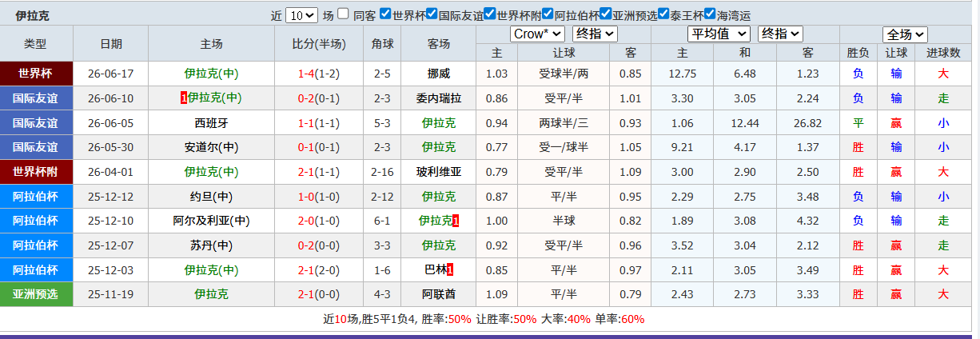The image size is (980, 339).
Task: Click the 伊拉克 team title
Action: pos(33,15)
